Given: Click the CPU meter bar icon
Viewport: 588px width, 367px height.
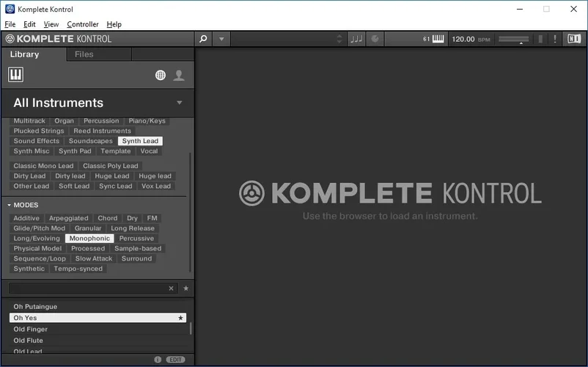Looking at the screenshot, I should (x=540, y=39).
